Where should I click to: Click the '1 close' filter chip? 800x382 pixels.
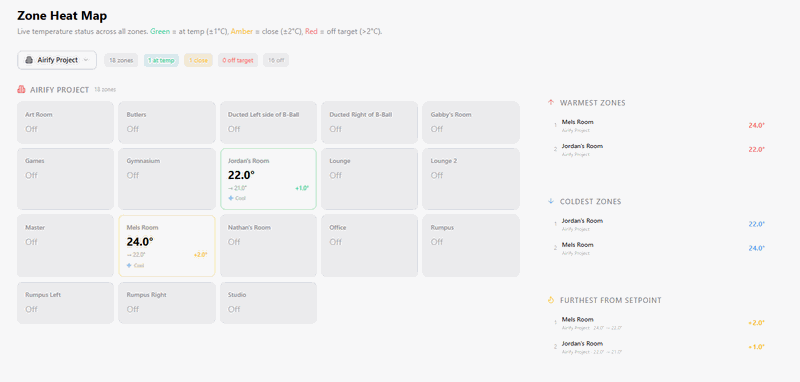[198, 60]
